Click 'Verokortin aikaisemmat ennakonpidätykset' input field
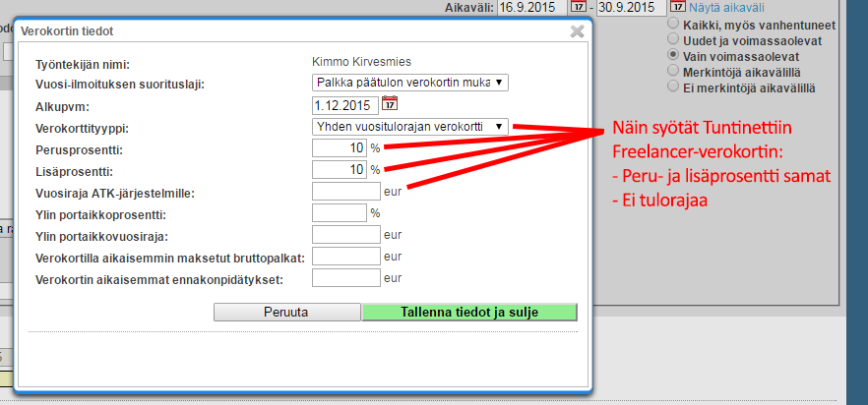Screen dimensions: 868x405 (x=344, y=278)
